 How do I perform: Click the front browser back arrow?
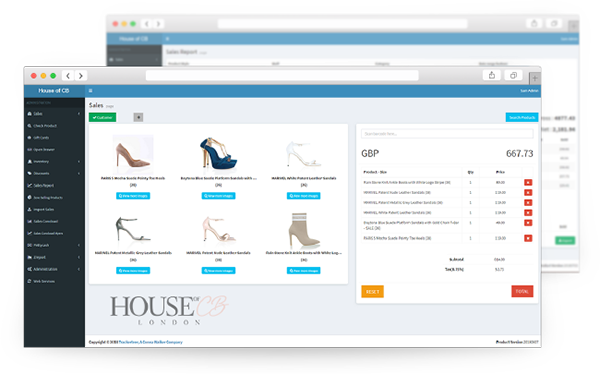(x=68, y=76)
